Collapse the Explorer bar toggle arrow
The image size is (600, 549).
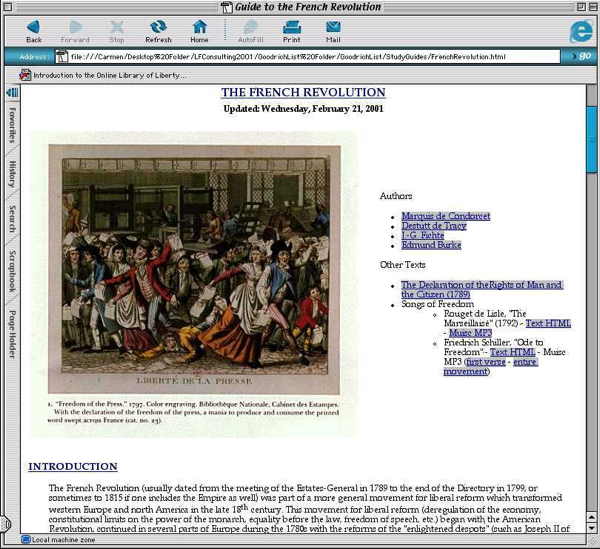[x=12, y=92]
